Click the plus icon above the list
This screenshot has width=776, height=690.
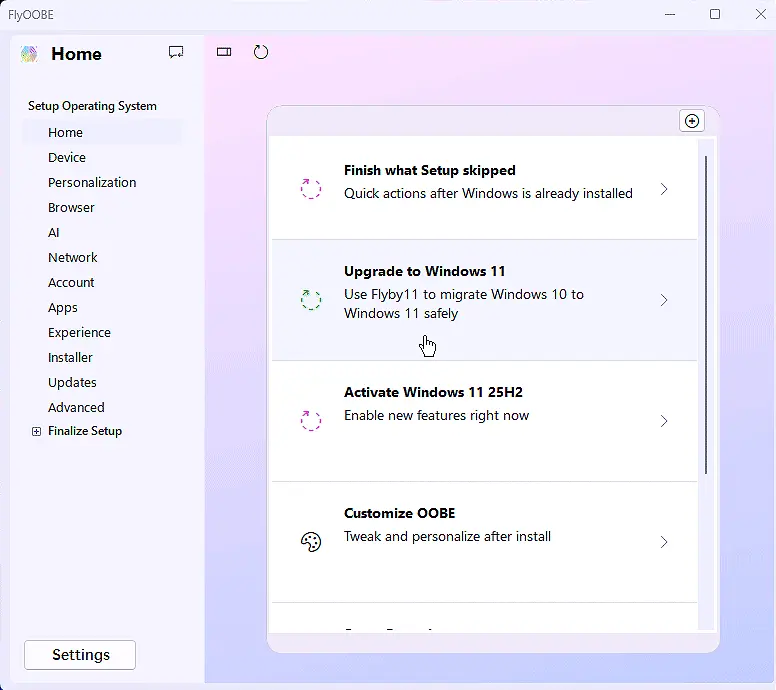coord(691,121)
